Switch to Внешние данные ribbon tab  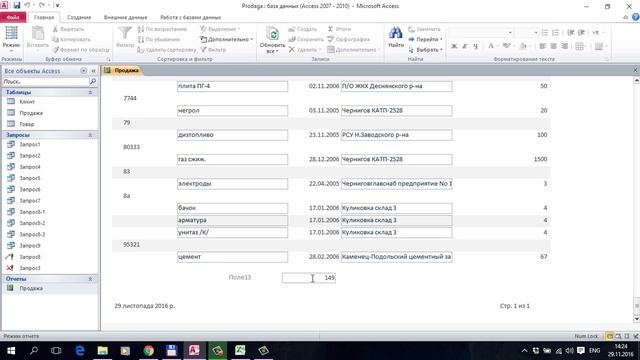125,18
